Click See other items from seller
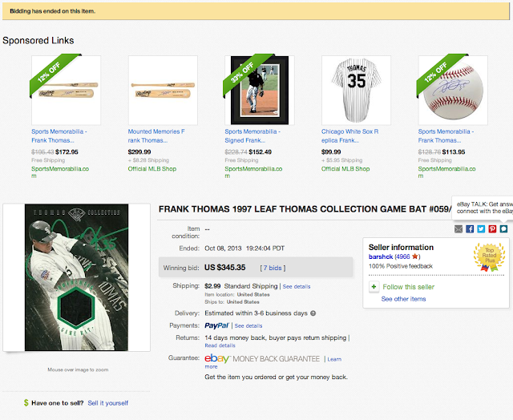The height and width of the screenshot is (420, 513). click(404, 299)
